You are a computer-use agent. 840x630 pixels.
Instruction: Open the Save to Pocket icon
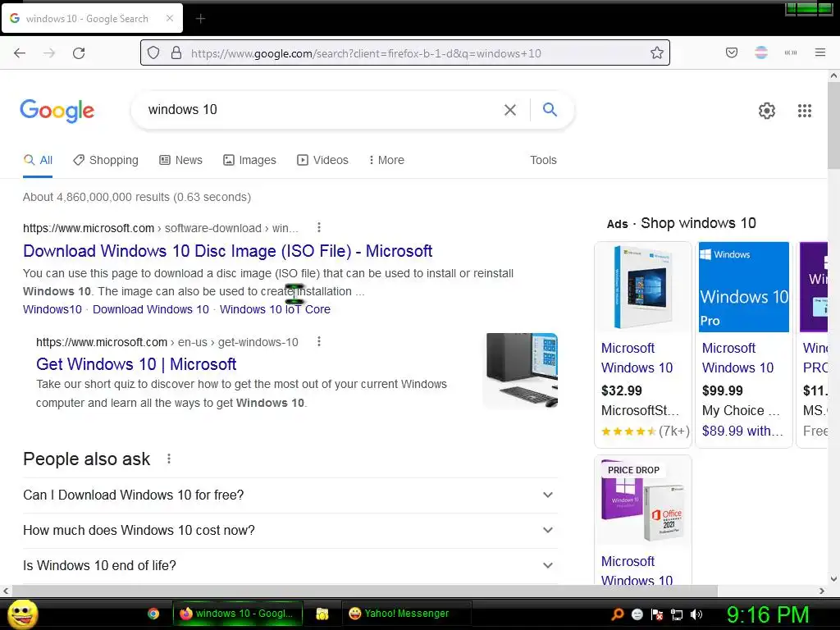click(731, 52)
